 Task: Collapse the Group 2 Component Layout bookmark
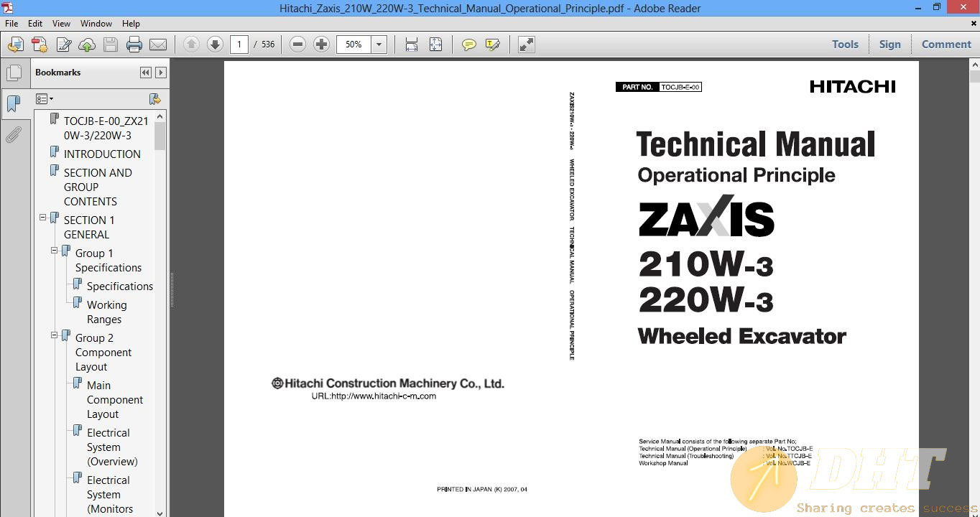(55, 335)
